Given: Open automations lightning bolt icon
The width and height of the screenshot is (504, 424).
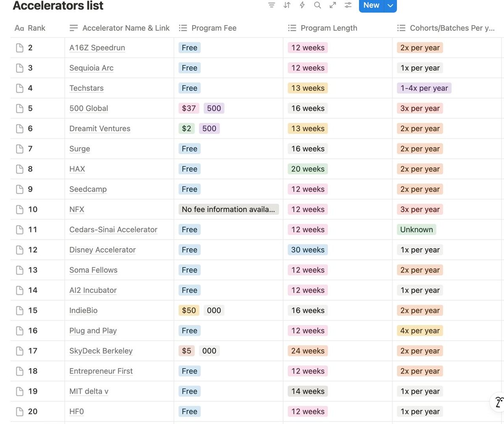Looking at the screenshot, I should pyautogui.click(x=302, y=5).
